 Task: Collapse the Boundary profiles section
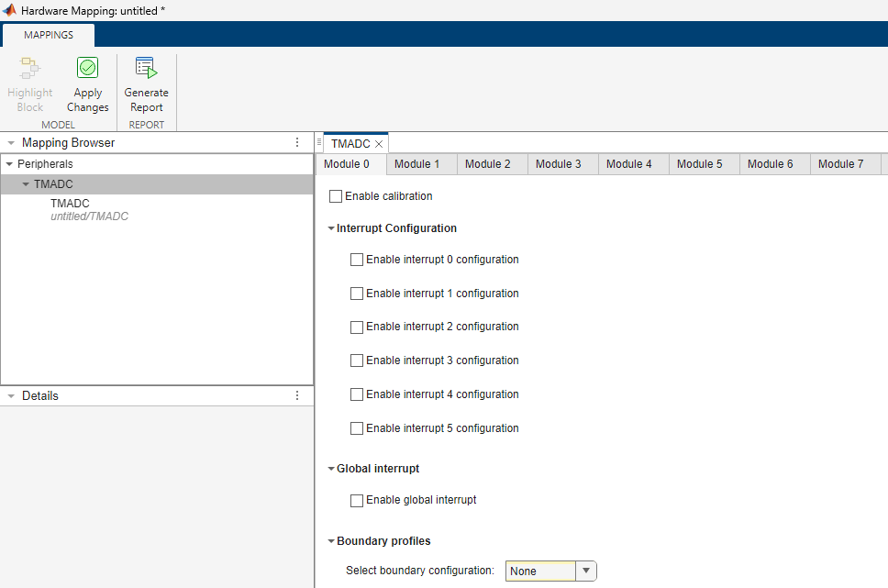click(x=331, y=541)
